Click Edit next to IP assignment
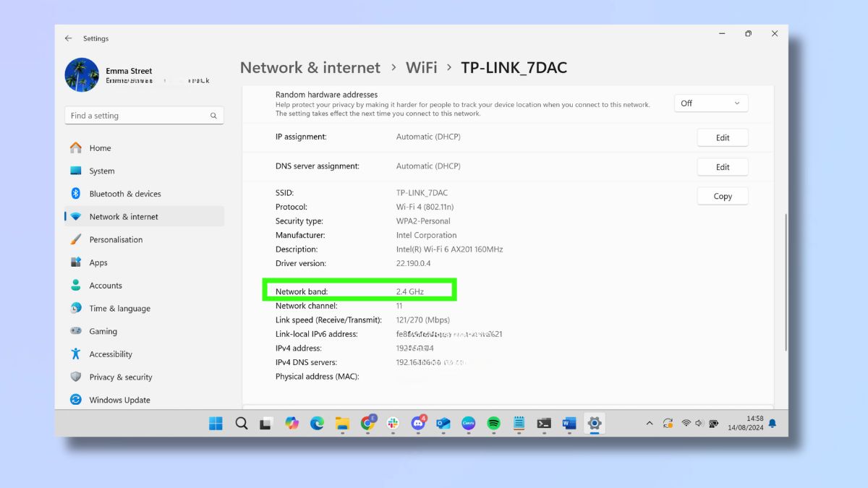The width and height of the screenshot is (868, 488). pos(722,137)
